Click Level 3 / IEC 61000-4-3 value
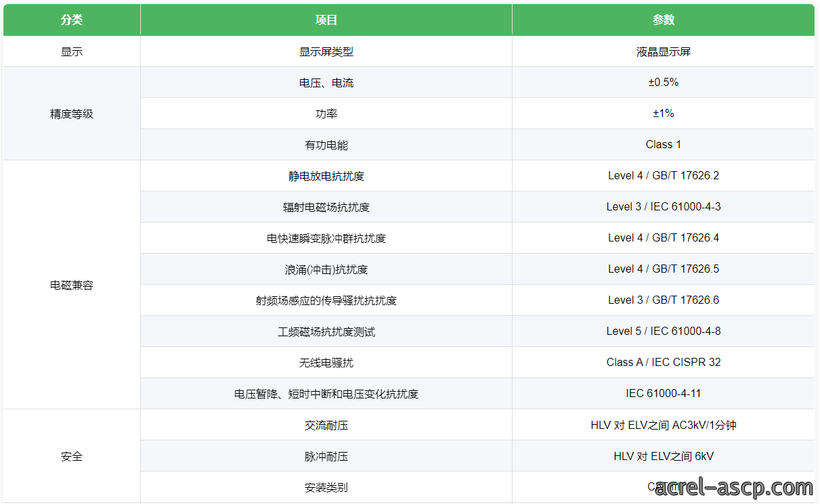 pyautogui.click(x=664, y=207)
